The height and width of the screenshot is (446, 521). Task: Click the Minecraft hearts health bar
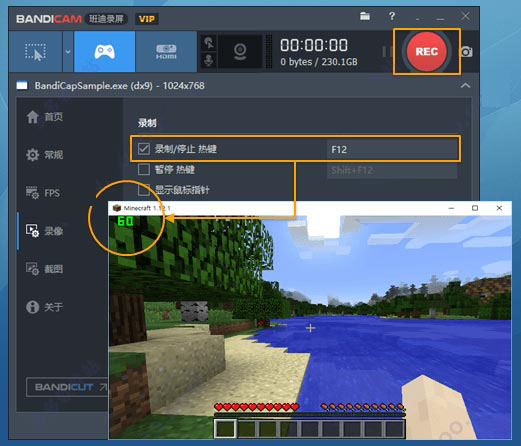point(257,407)
